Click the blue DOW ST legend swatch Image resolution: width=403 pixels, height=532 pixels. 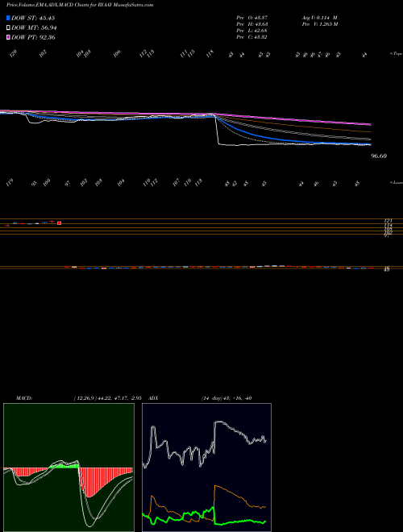coord(9,18)
